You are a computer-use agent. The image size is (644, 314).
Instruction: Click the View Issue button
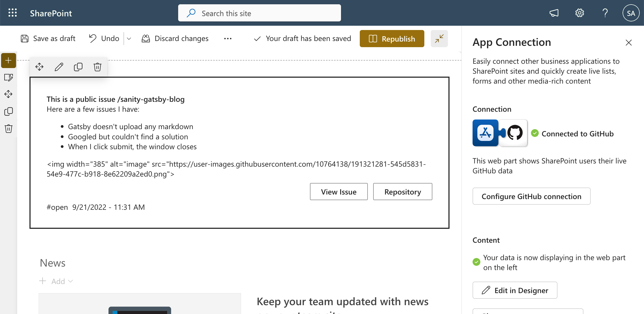click(339, 192)
